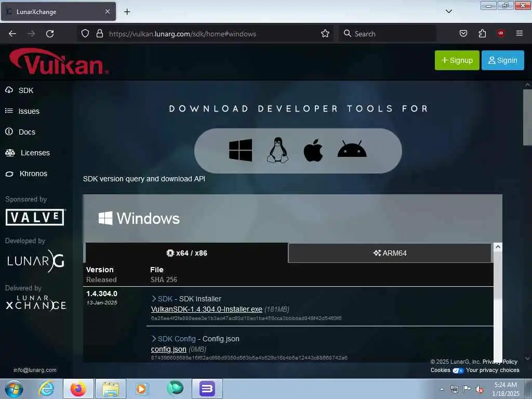This screenshot has width=532, height=399.
Task: Open SDK in the sidebar
Action: [x=19, y=90]
